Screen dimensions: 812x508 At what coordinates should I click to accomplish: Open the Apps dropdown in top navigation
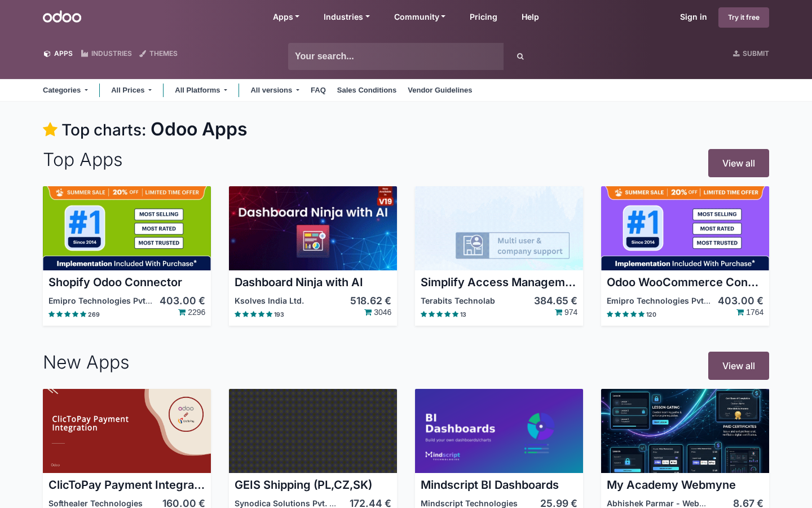pyautogui.click(x=286, y=17)
